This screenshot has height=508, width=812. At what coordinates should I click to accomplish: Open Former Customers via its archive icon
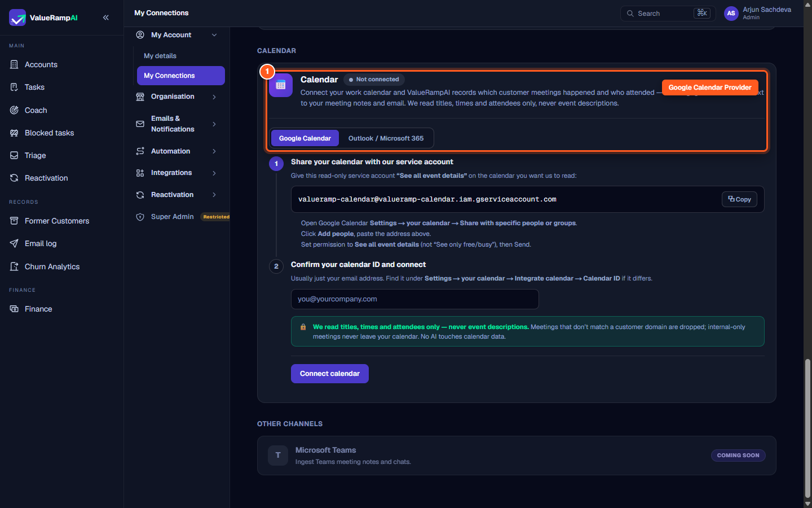(x=14, y=221)
